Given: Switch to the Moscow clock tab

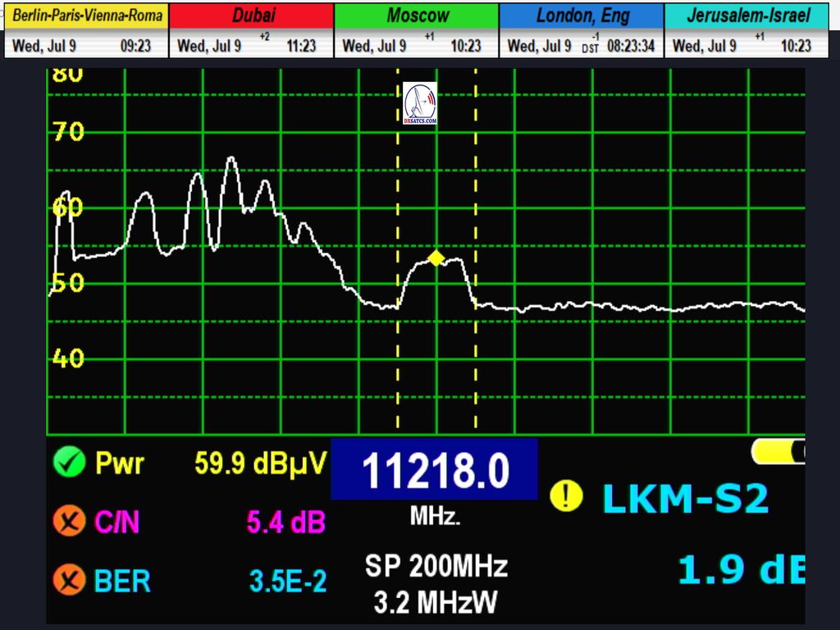Looking at the screenshot, I should 417,16.
